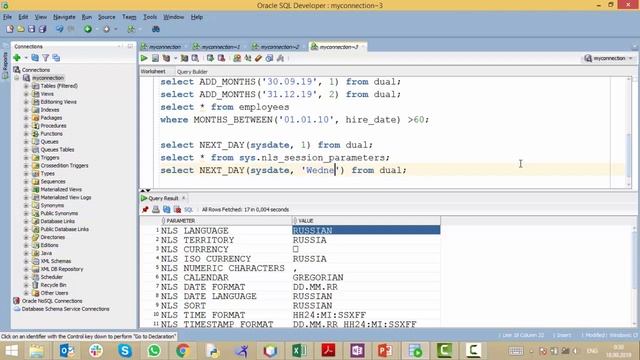Click the selected RUSSIAN cell for NLS_LANGUAGE
640x360 pixels.
[x=366, y=231]
